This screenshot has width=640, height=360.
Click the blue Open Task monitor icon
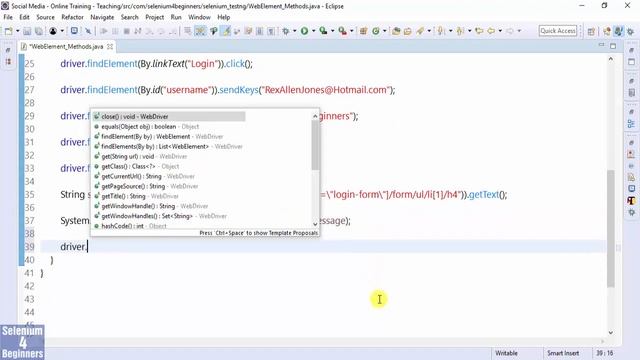74,31
